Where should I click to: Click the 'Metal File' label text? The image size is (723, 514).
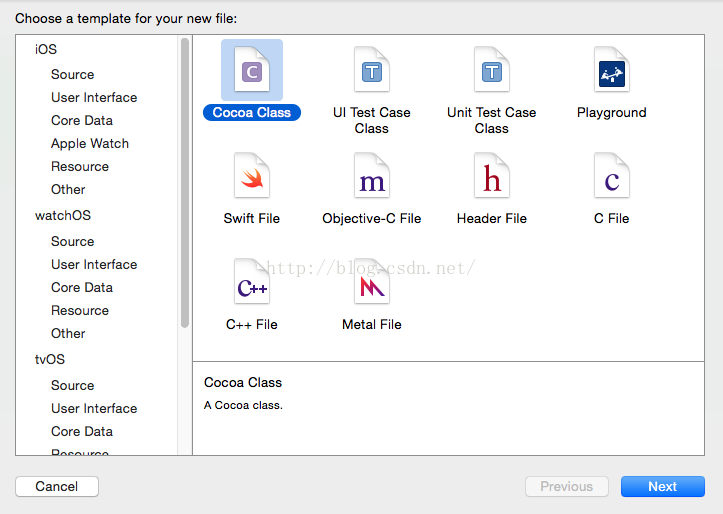click(372, 325)
